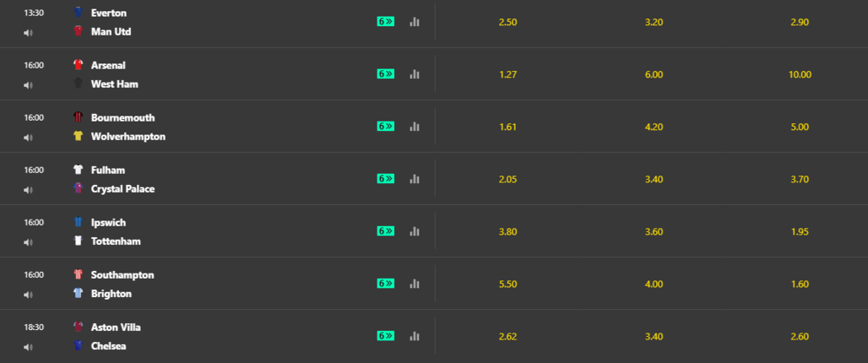Click the Arsenal team shirt icon
The height and width of the screenshot is (363, 868).
pyautogui.click(x=78, y=65)
